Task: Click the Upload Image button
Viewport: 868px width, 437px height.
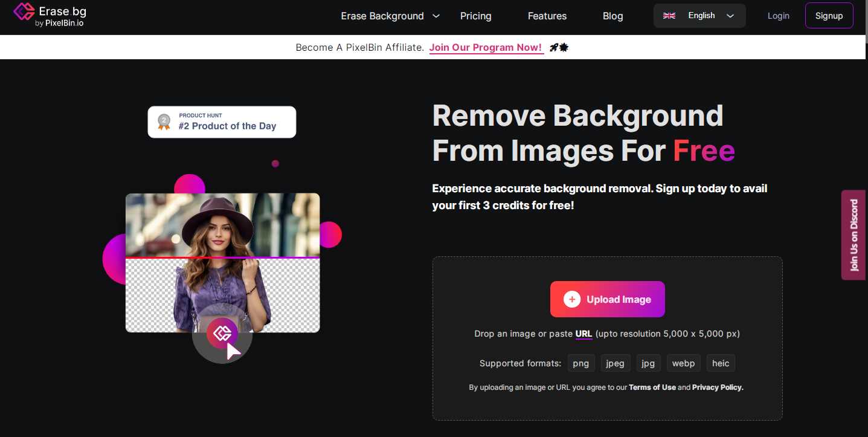Action: tap(607, 299)
